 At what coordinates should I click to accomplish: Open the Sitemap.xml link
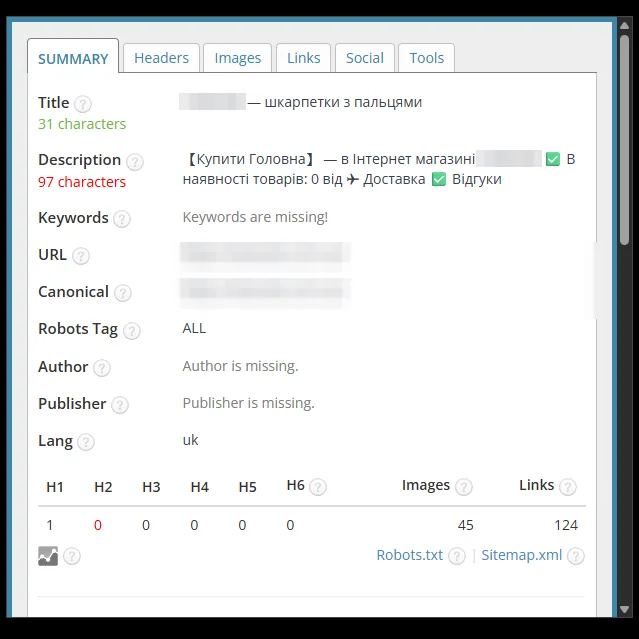pos(522,555)
